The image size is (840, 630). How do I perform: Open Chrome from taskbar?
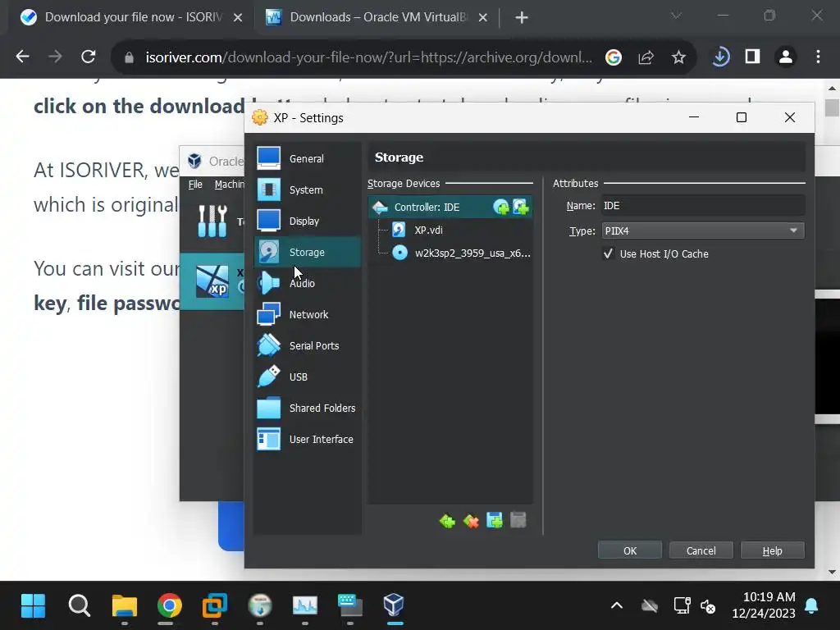[x=169, y=606]
